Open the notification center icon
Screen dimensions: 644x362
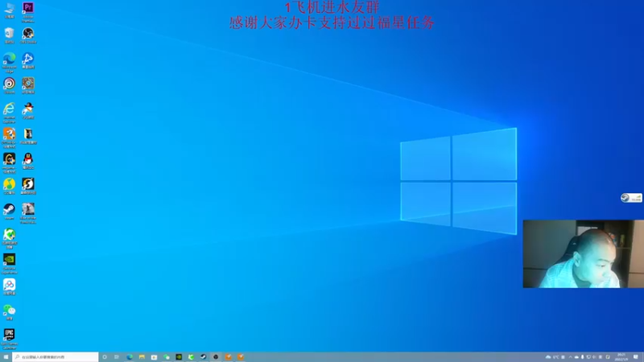click(636, 357)
